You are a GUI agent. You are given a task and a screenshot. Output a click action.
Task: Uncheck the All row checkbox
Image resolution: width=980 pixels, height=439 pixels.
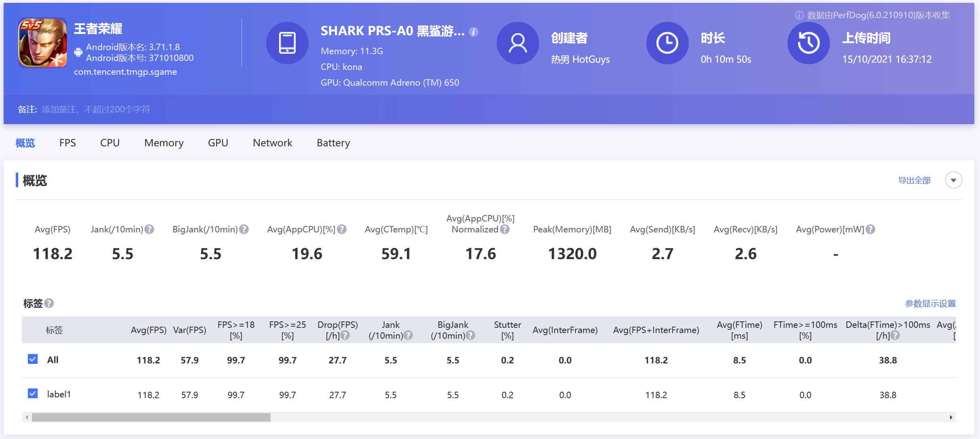[33, 359]
